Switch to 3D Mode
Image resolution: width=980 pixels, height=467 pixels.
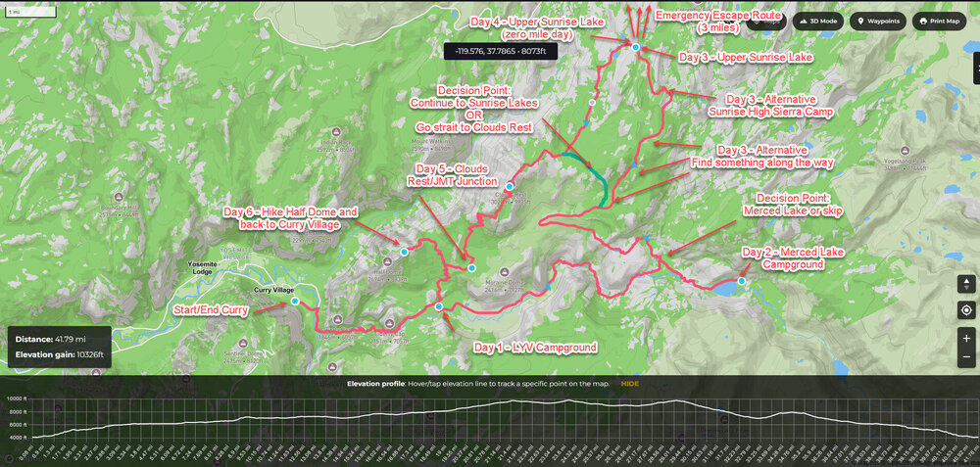[817, 21]
